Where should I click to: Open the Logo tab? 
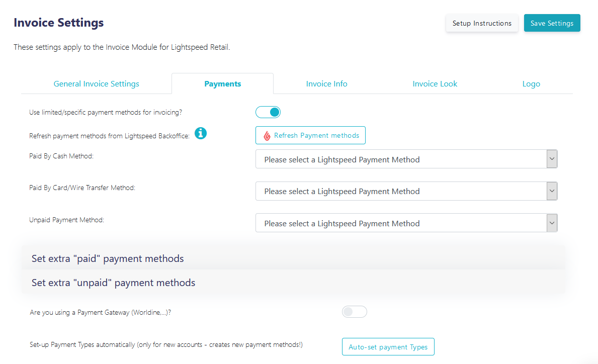[x=531, y=84]
